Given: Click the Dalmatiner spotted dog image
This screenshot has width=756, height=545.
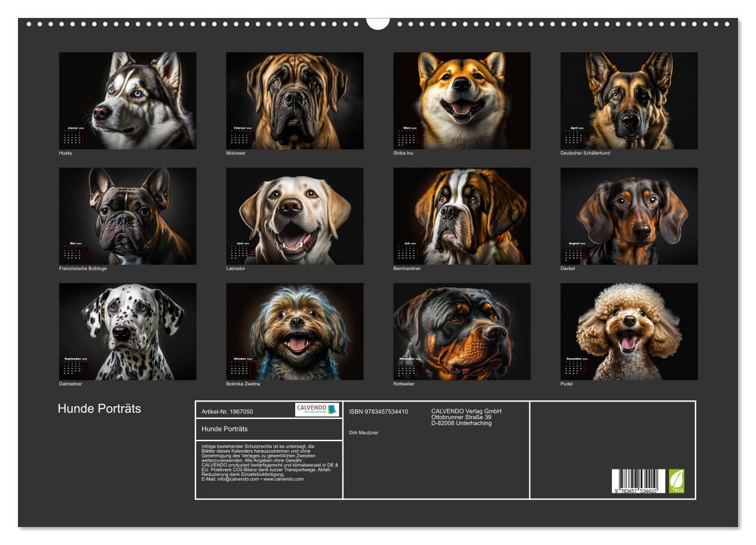Looking at the screenshot, I should click(127, 331).
